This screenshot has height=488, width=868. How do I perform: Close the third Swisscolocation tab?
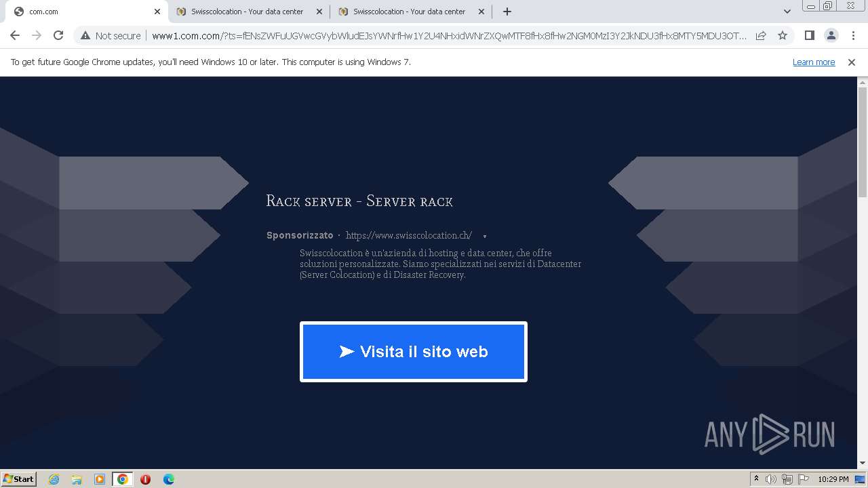coord(481,12)
